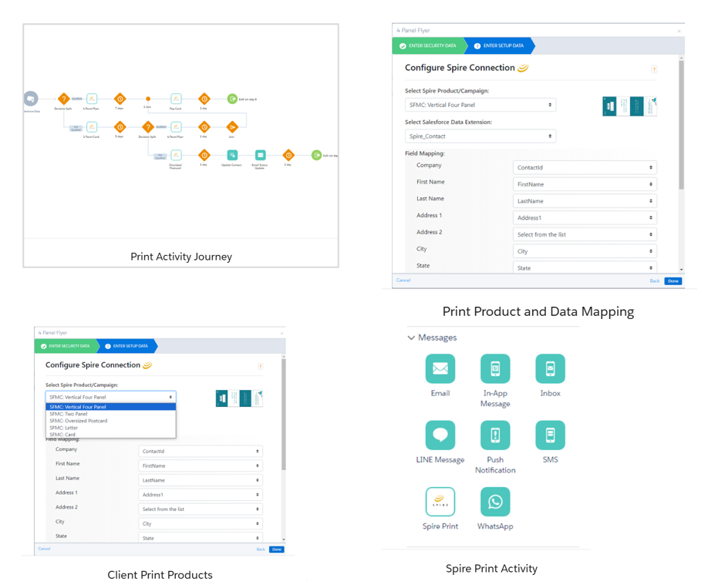Screen dimensions: 708x588
Task: Go to Enter Security Data step, top-right dialog
Action: pyautogui.click(x=428, y=46)
